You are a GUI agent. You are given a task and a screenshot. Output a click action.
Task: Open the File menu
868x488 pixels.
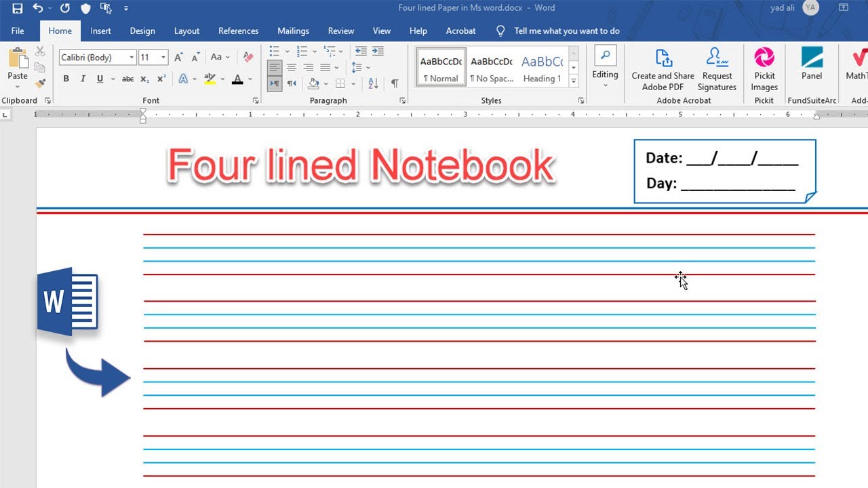[18, 30]
